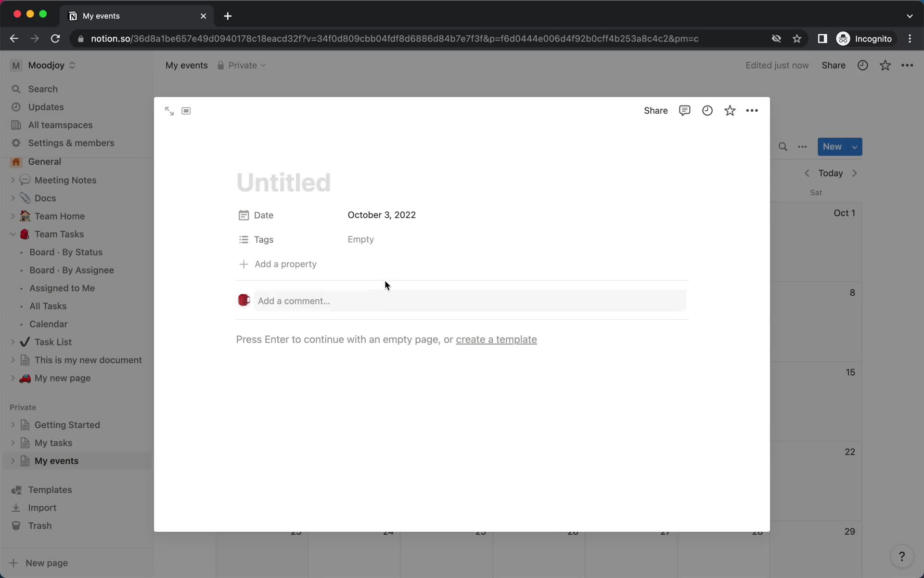Expand the Getting Started page in sidebar
Image resolution: width=924 pixels, height=578 pixels.
(x=12, y=425)
